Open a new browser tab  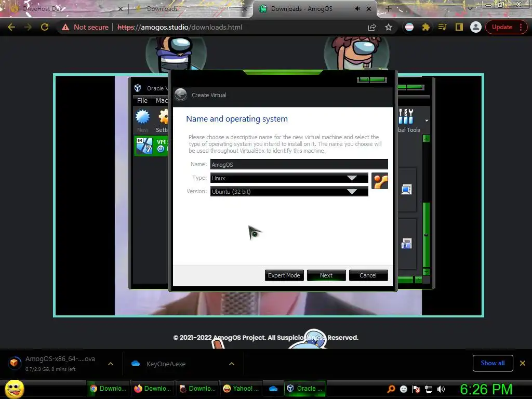pos(389,9)
